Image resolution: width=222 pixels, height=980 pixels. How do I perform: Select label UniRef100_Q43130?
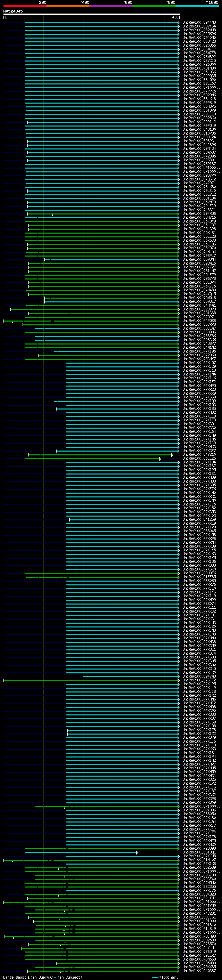199,129
